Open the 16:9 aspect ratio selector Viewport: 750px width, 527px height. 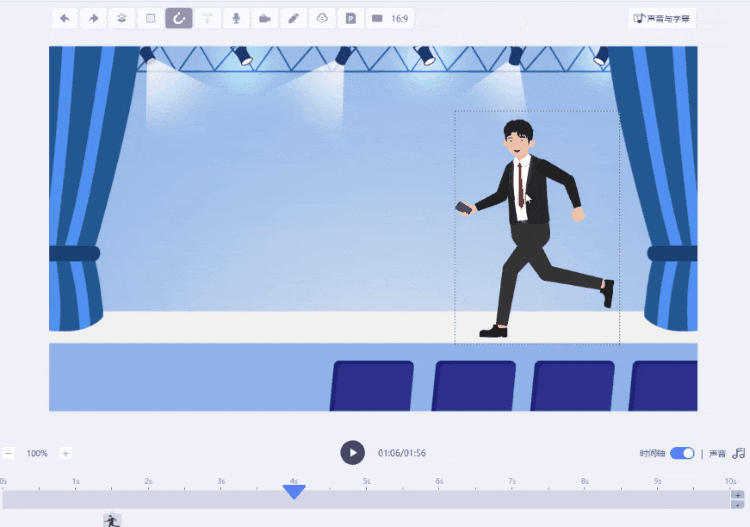click(x=390, y=19)
